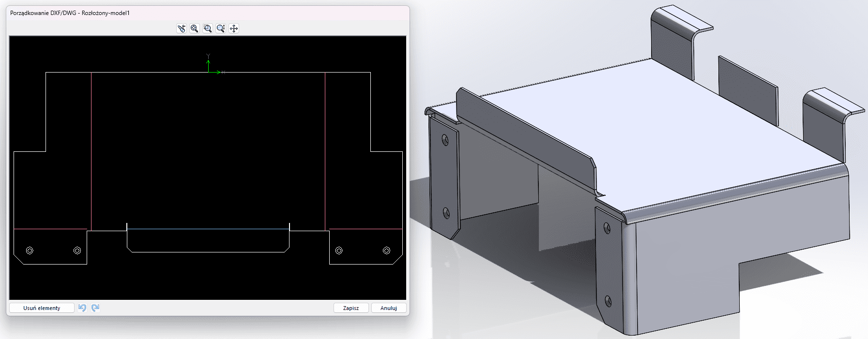The image size is (868, 339).
Task: Click the Zoom to Fit magnifier
Action: click(195, 29)
